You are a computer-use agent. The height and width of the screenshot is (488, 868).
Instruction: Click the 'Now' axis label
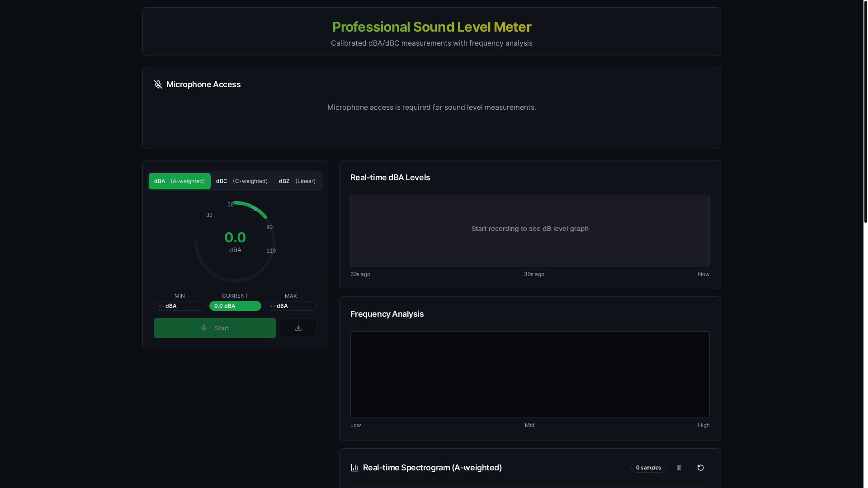point(703,274)
